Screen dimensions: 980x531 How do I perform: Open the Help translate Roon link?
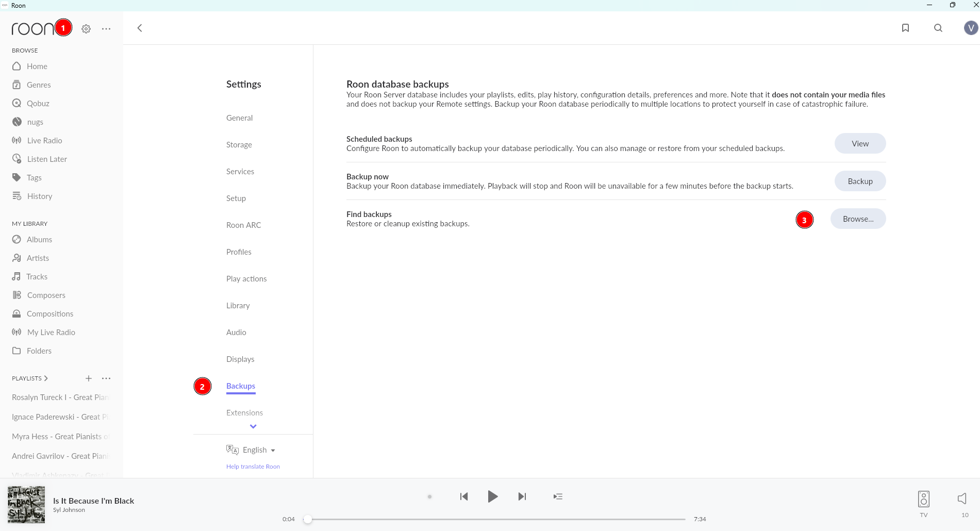253,467
